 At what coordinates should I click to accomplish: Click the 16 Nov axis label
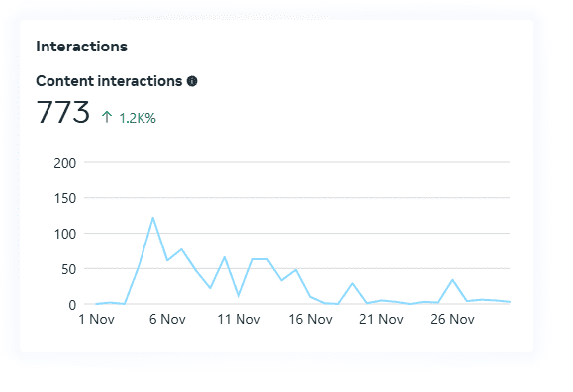tap(311, 319)
